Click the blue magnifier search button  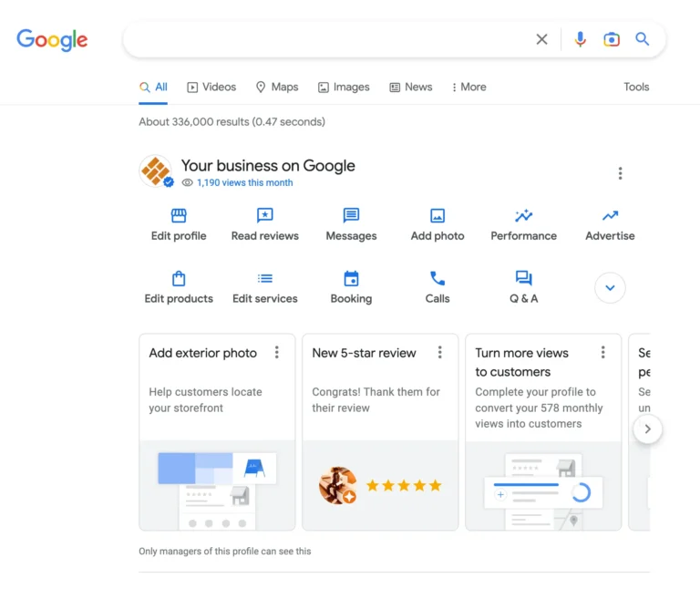[642, 39]
